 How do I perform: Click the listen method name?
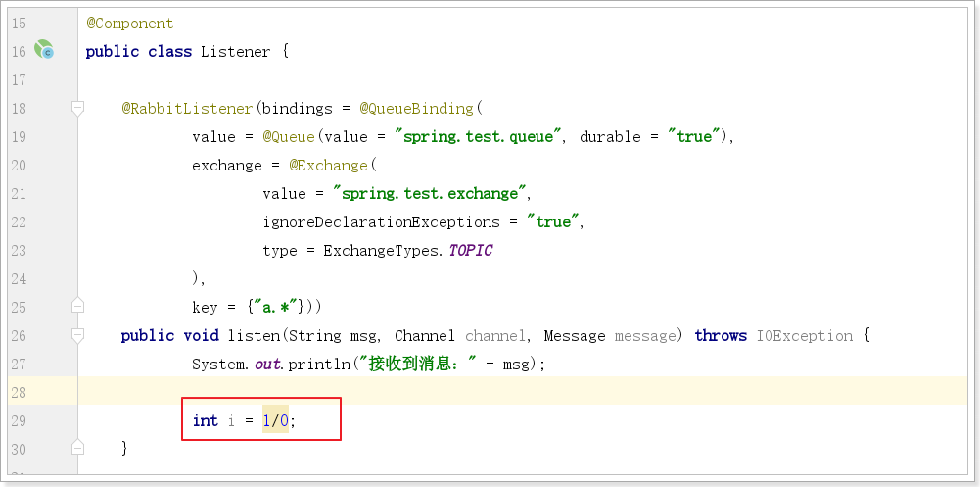tap(254, 336)
